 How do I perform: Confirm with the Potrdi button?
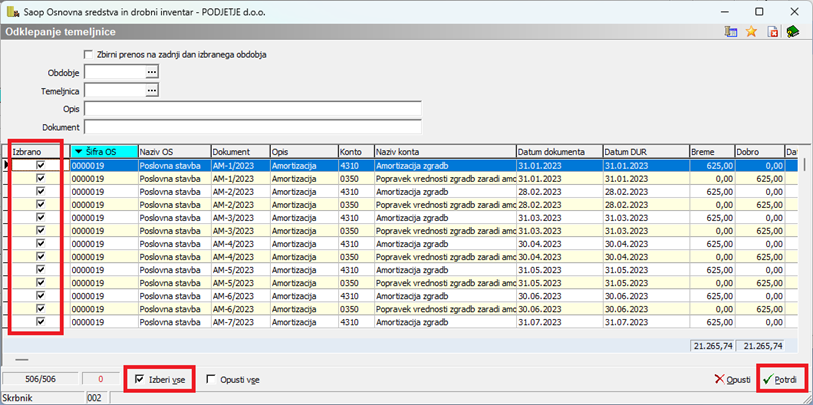(783, 379)
